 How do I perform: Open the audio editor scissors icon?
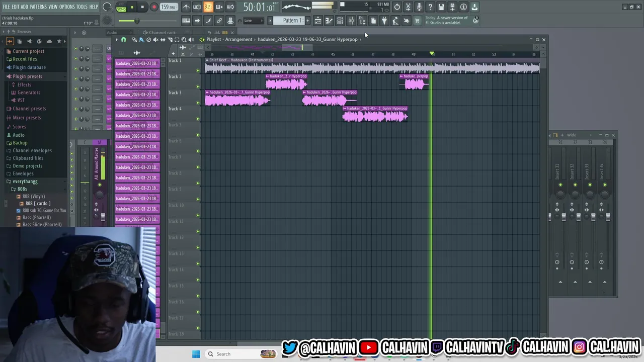[x=408, y=7]
